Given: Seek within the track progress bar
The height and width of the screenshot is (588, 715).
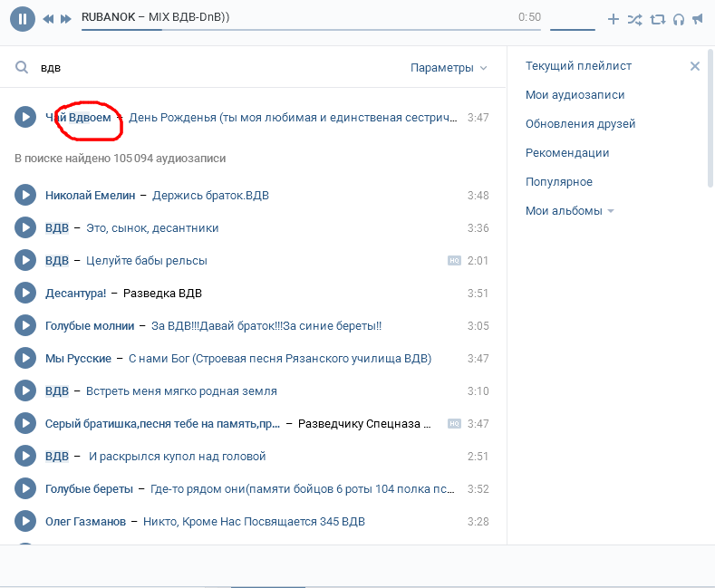Looking at the screenshot, I should pos(310,29).
